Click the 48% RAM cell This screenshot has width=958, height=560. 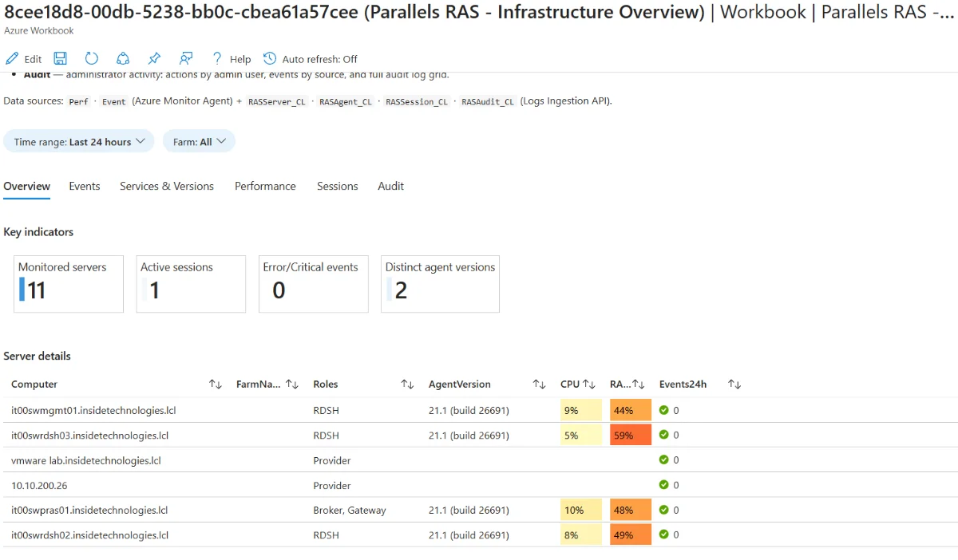pos(631,511)
